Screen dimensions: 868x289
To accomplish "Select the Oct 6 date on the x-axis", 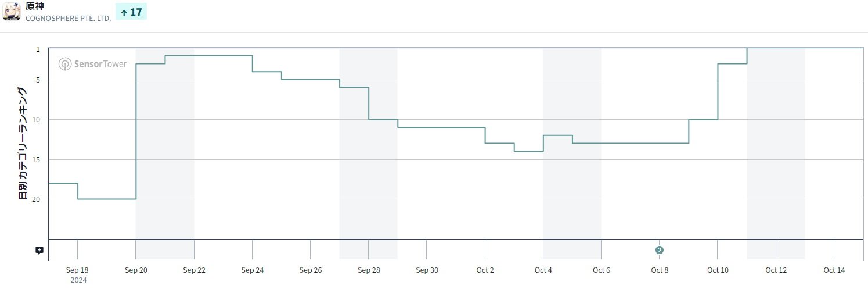I will click(x=601, y=270).
